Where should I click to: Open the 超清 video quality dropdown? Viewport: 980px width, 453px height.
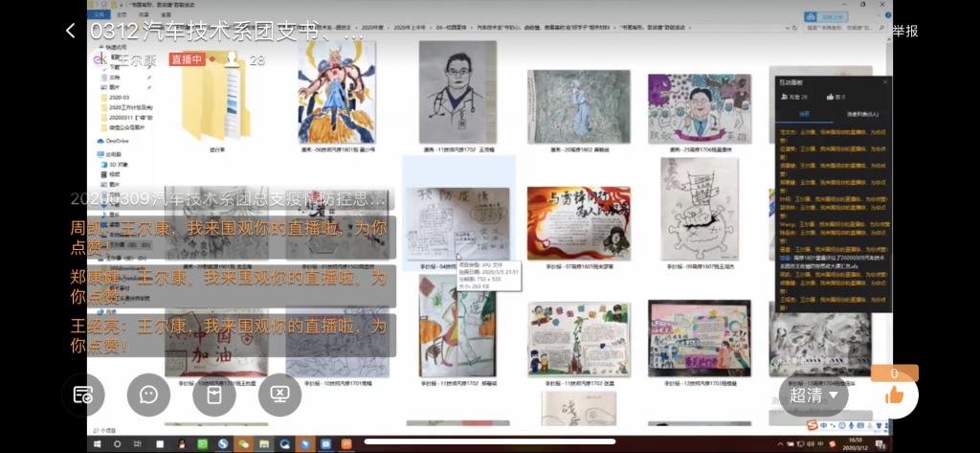pyautogui.click(x=813, y=395)
